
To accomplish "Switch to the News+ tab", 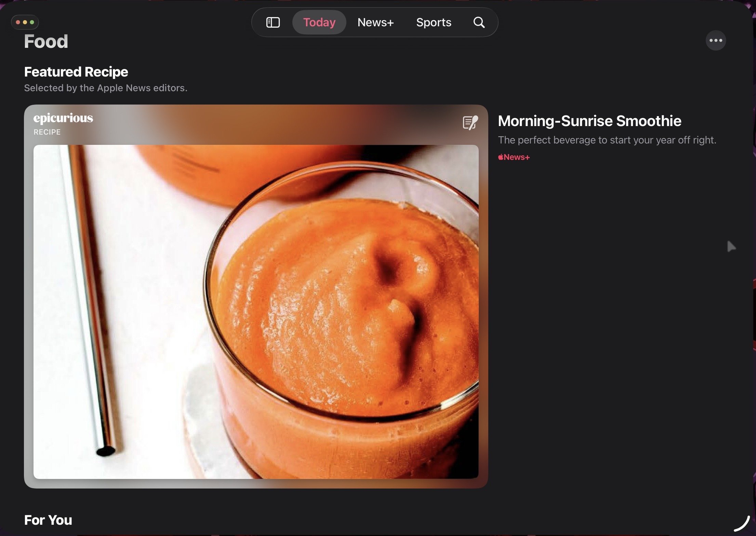I will (375, 23).
